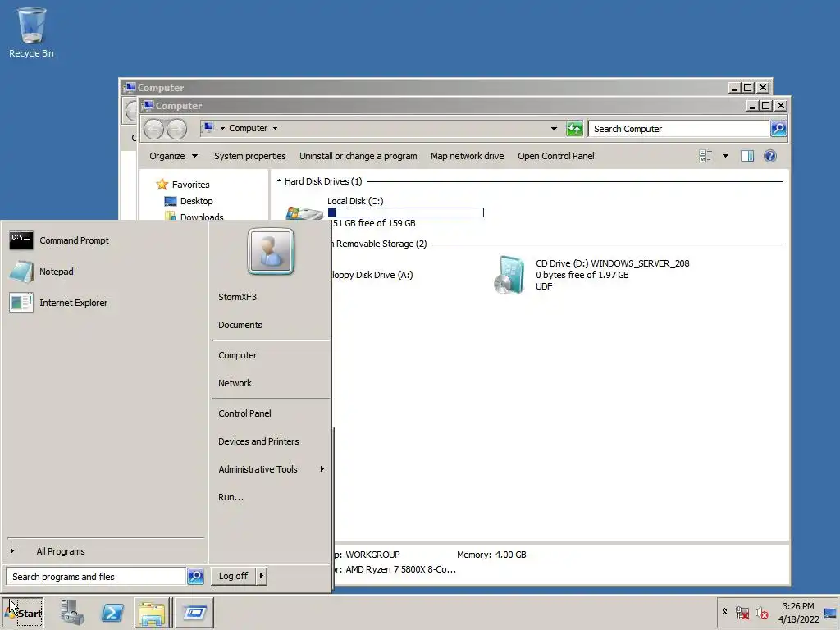Click the muted volume tray icon
This screenshot has height=630, width=840.
point(762,612)
